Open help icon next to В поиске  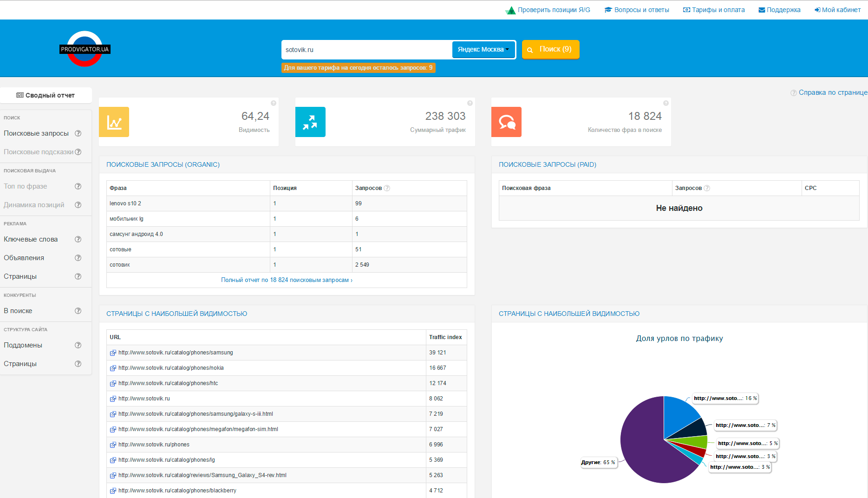click(78, 311)
